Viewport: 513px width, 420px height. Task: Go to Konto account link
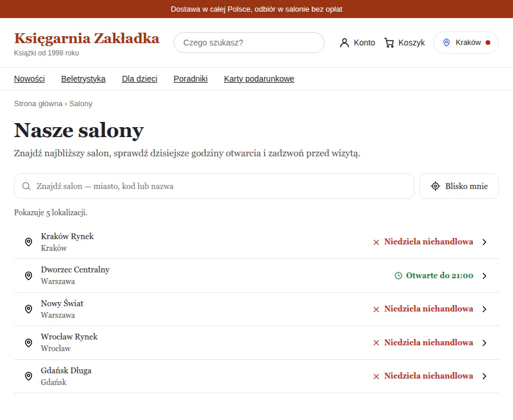pyautogui.click(x=357, y=43)
